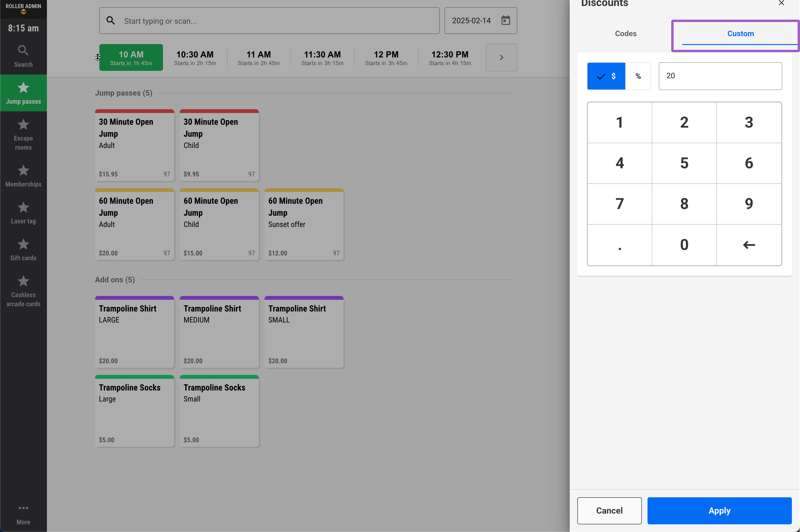The width and height of the screenshot is (800, 532).
Task: Add 60 Minute Open Jump Sunset offer
Action: (x=304, y=224)
